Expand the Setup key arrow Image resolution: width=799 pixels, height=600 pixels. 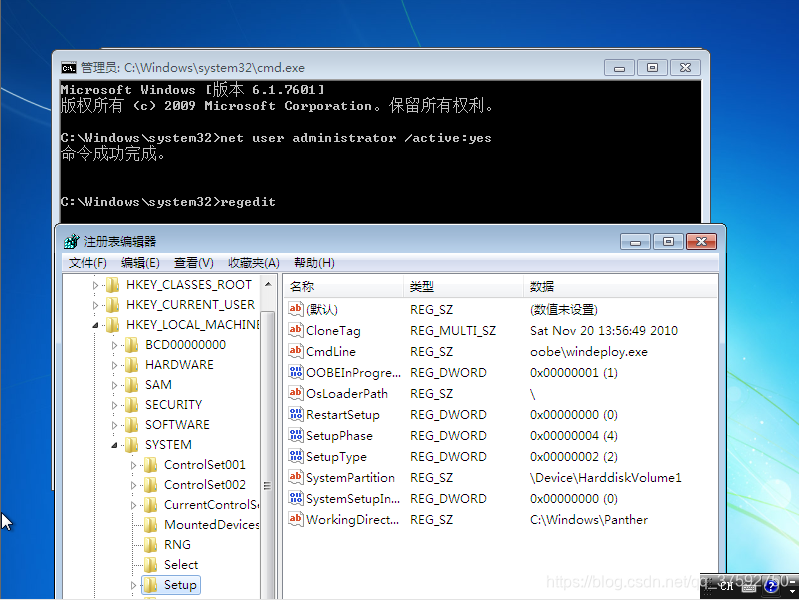coord(133,585)
